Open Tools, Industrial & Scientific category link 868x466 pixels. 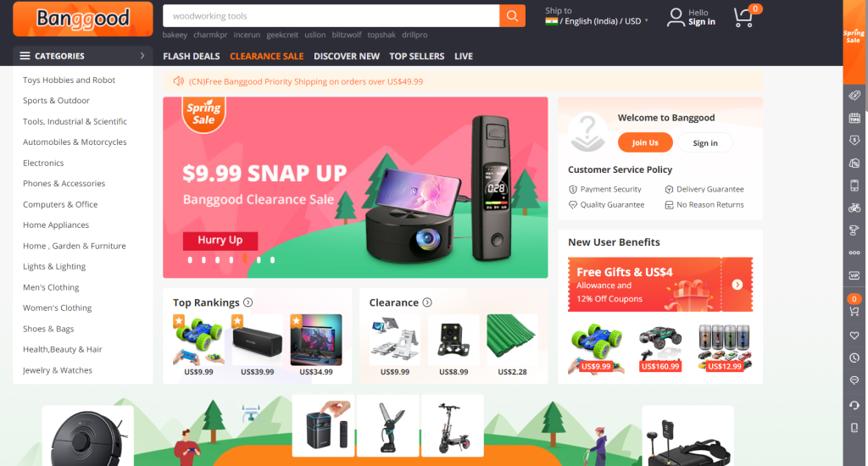click(75, 121)
